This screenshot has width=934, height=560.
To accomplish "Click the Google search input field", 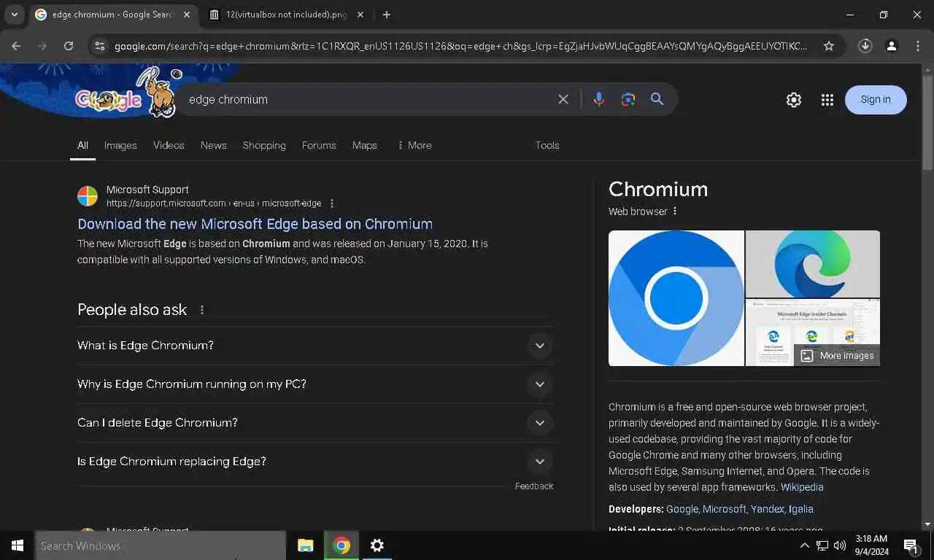I will tap(368, 99).
